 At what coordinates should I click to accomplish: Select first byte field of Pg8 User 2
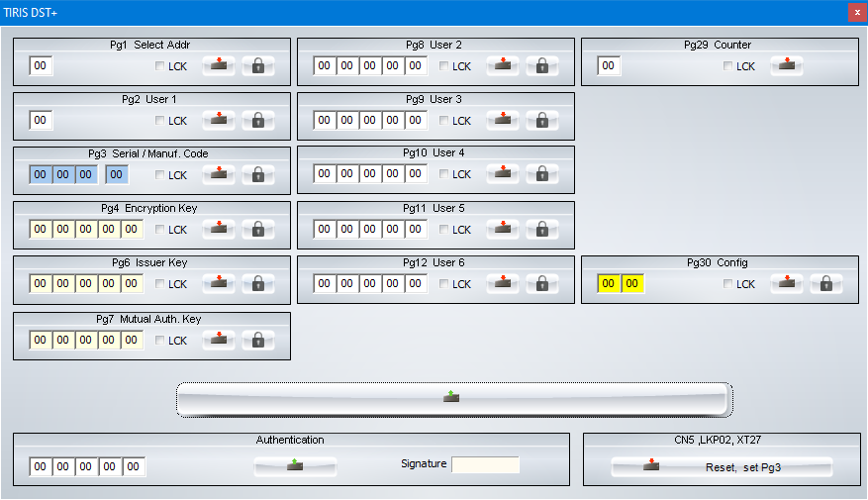[325, 66]
